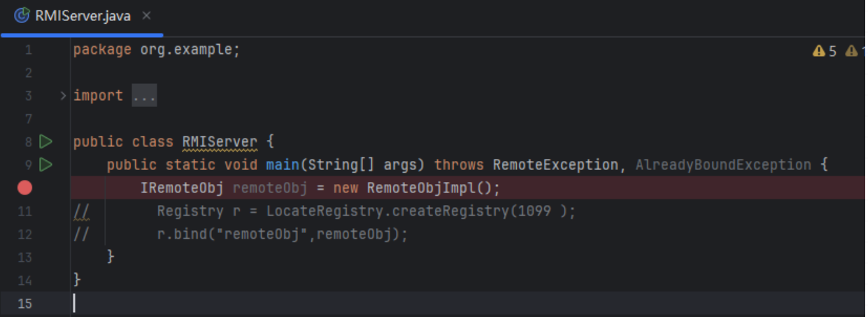
Task: Click the RMIServer class name in code
Action: coord(219,142)
